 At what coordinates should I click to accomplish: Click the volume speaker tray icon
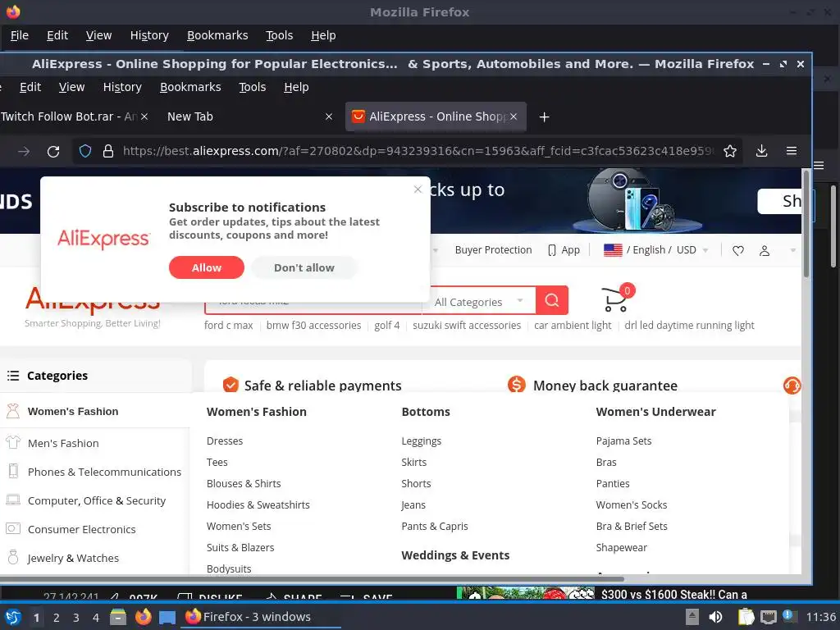click(x=715, y=617)
